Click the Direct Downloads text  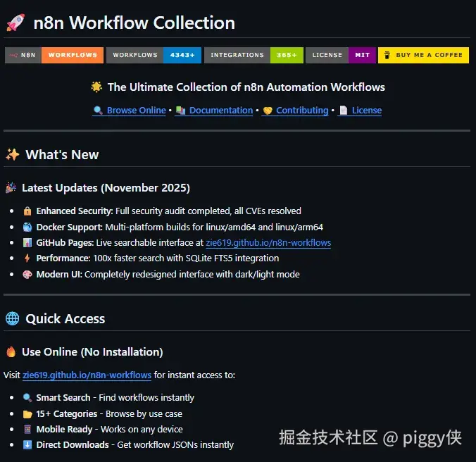click(73, 444)
